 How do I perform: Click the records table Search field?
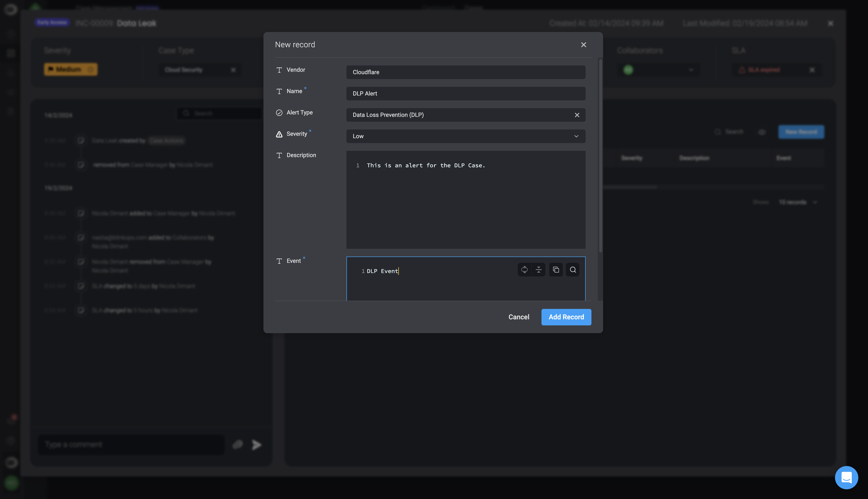729,132
